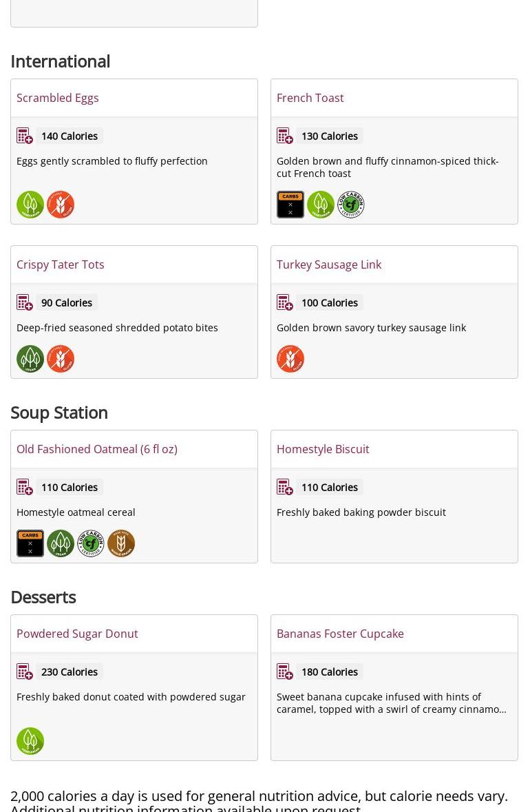The image size is (530, 812).
Task: Open nutrition icon for Turkey Sausage Link
Action: (x=285, y=302)
